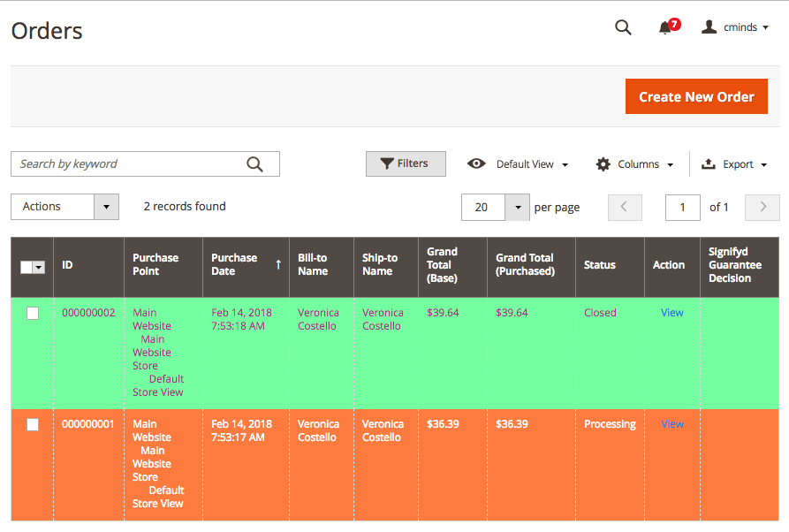789x532 pixels.
Task: Expand the per page count dropdown
Action: click(517, 208)
